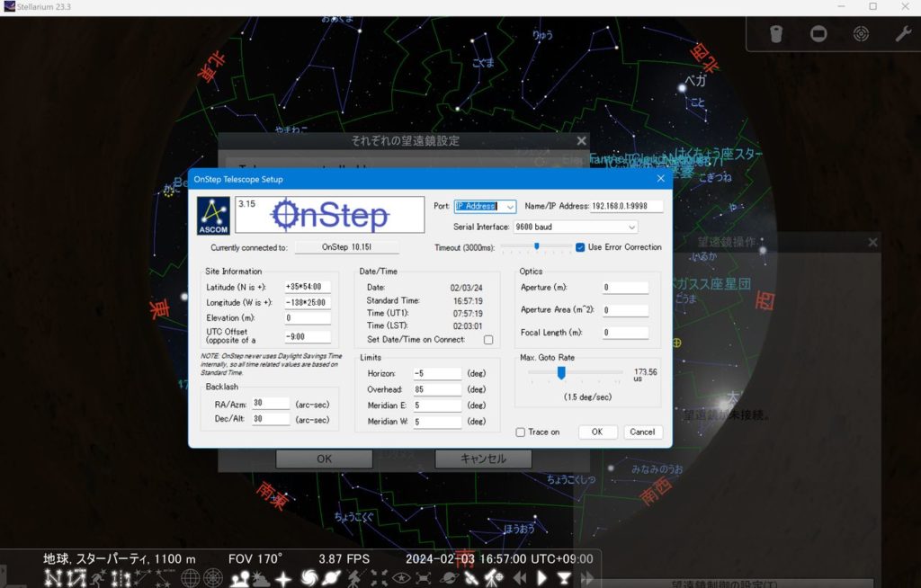This screenshot has height=588, width=921.
Task: Toggle atmosphere rendering
Action: (261, 578)
